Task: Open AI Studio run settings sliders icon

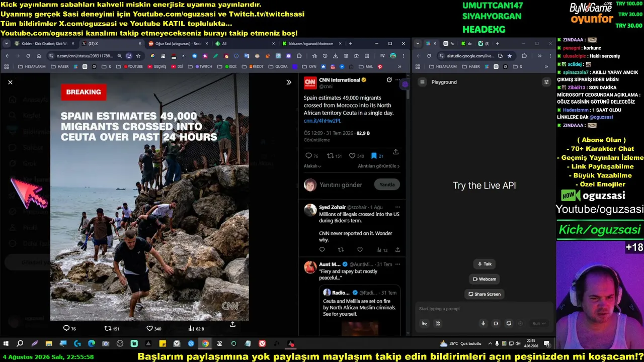Action: point(546,82)
